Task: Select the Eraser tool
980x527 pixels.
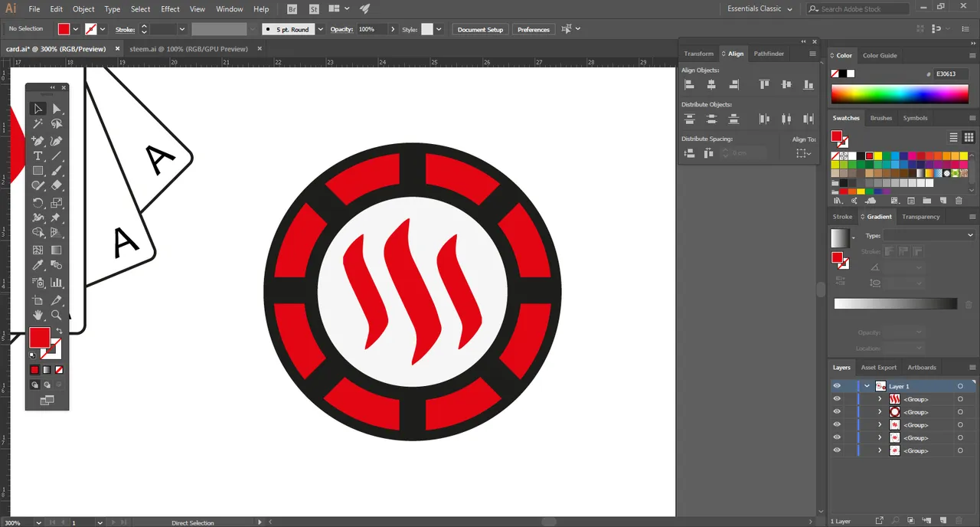Action: click(x=57, y=185)
